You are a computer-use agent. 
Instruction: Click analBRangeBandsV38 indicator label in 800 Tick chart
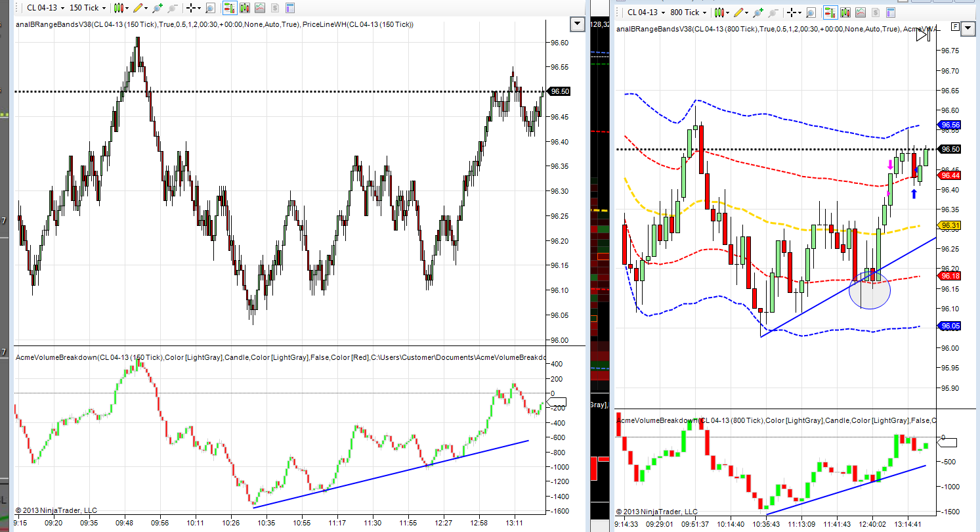[x=757, y=29]
